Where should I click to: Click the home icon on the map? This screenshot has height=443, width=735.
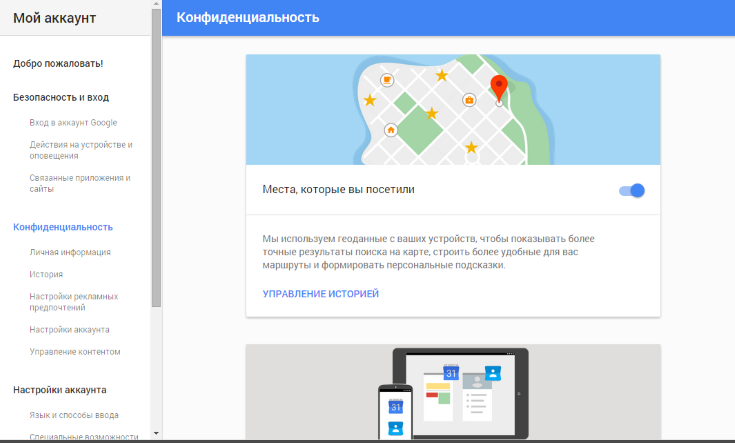click(x=390, y=129)
